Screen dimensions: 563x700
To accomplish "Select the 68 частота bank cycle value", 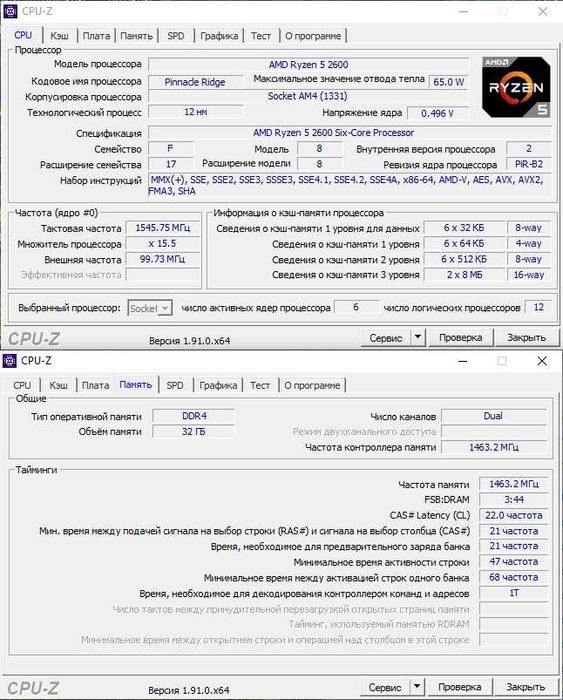I will [x=513, y=577].
